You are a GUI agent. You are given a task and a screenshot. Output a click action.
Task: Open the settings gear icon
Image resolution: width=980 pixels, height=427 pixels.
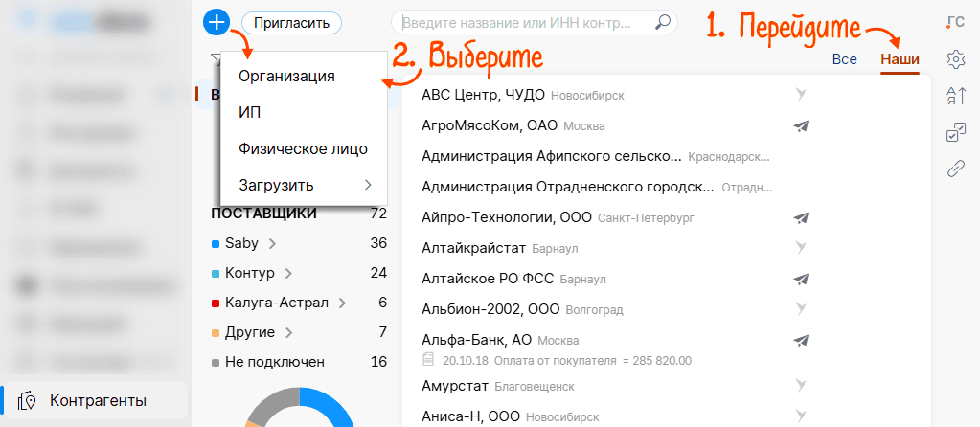[x=956, y=60]
